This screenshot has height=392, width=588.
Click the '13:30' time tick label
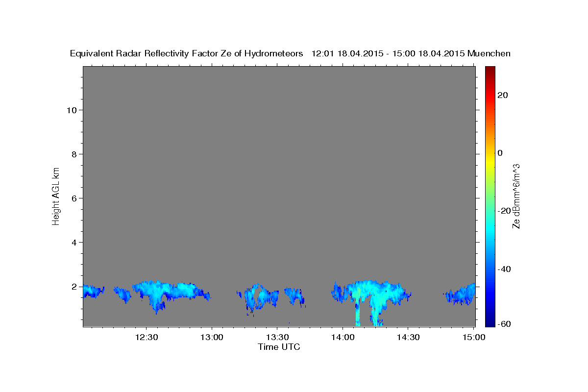(x=277, y=337)
